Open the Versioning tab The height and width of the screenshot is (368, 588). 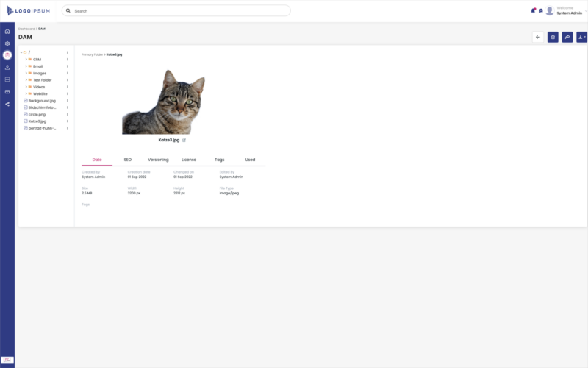click(158, 160)
